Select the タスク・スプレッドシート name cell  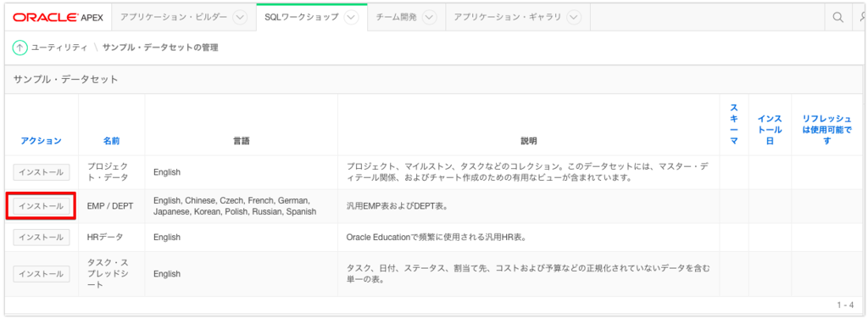pyautogui.click(x=111, y=273)
